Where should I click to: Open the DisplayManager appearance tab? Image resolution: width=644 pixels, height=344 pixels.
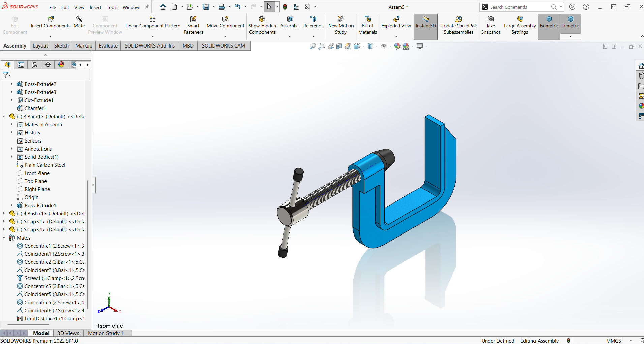[61, 65]
